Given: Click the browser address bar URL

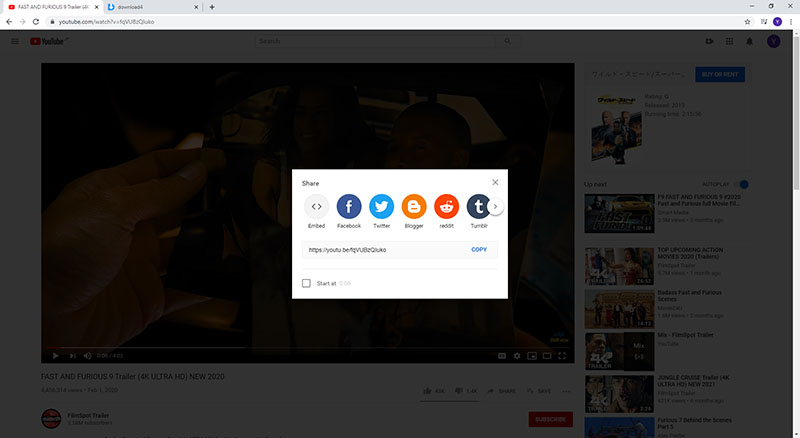Looking at the screenshot, I should tap(106, 21).
